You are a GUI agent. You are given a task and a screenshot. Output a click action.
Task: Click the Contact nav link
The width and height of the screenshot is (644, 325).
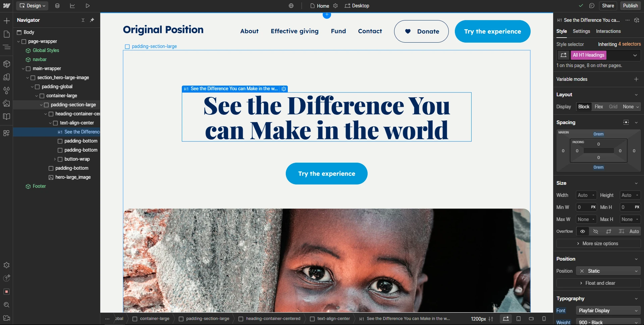click(x=370, y=31)
